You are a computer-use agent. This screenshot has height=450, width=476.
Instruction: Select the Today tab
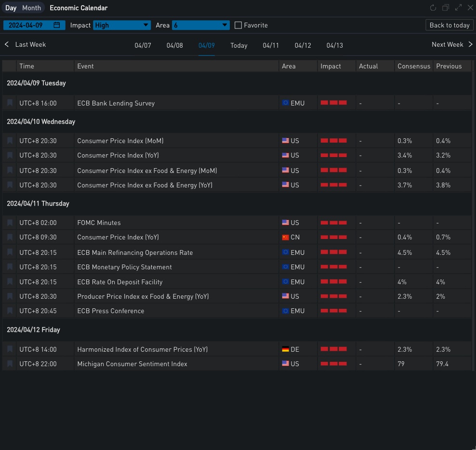(x=238, y=45)
